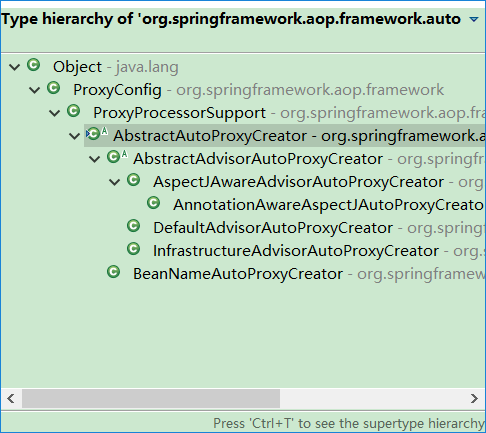
Task: Click the DefaultAdvisorAutoProxyCreator class icon
Action: click(133, 226)
